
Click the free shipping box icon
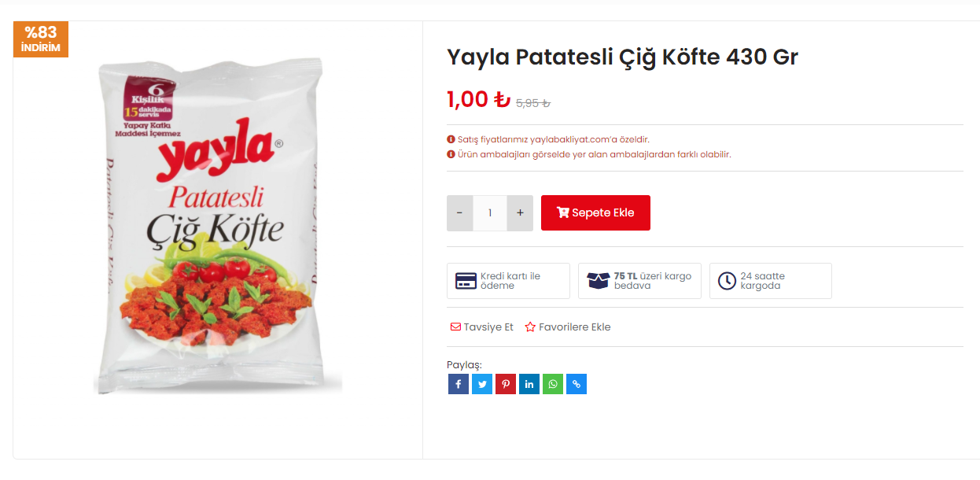coord(599,281)
